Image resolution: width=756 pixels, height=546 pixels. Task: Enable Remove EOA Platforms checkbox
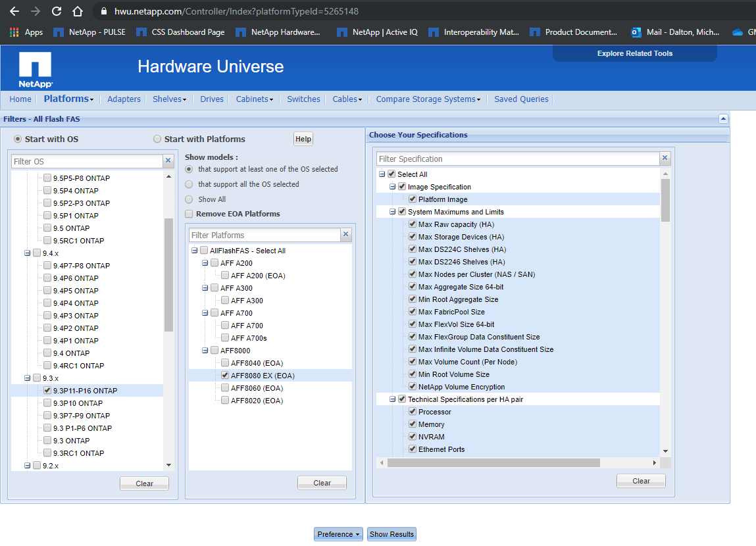point(189,214)
